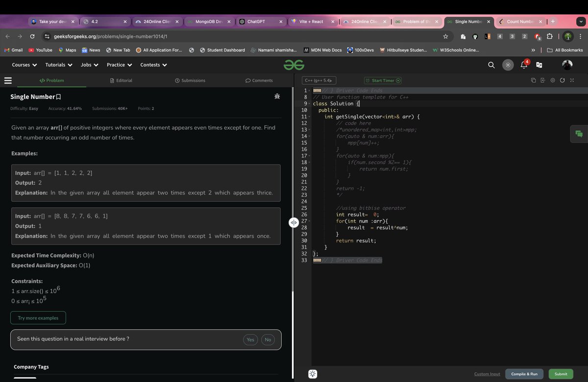This screenshot has height=382, width=588.
Task: Open Chrome three-dot menu
Action: (580, 36)
